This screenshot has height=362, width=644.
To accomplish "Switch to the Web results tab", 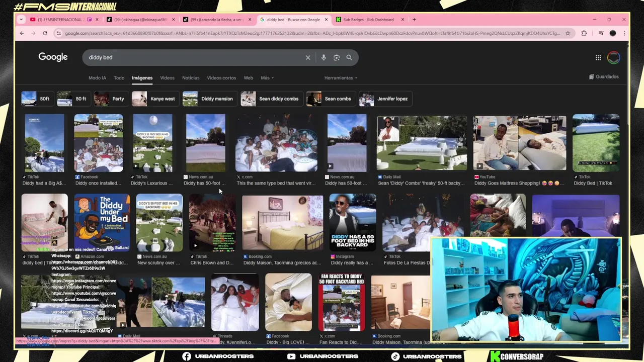I will pos(249,78).
